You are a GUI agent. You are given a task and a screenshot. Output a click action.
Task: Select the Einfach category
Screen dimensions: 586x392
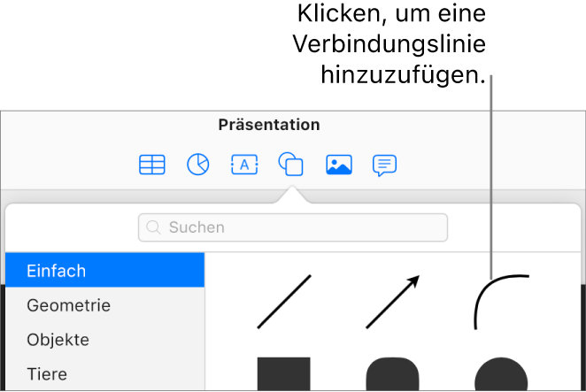(x=104, y=271)
